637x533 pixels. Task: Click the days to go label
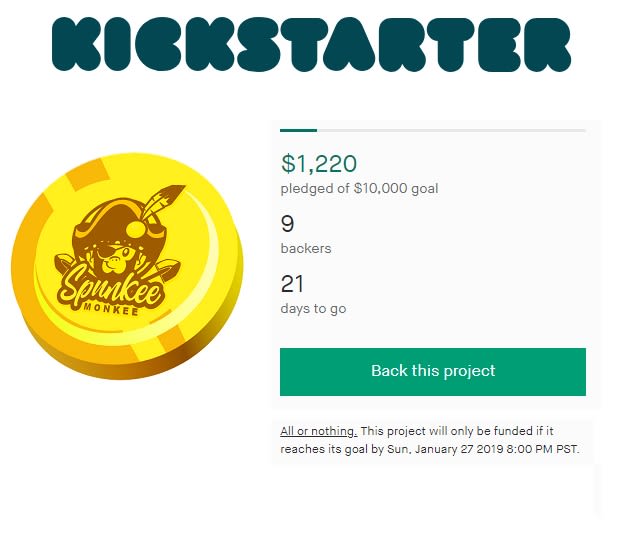point(313,309)
